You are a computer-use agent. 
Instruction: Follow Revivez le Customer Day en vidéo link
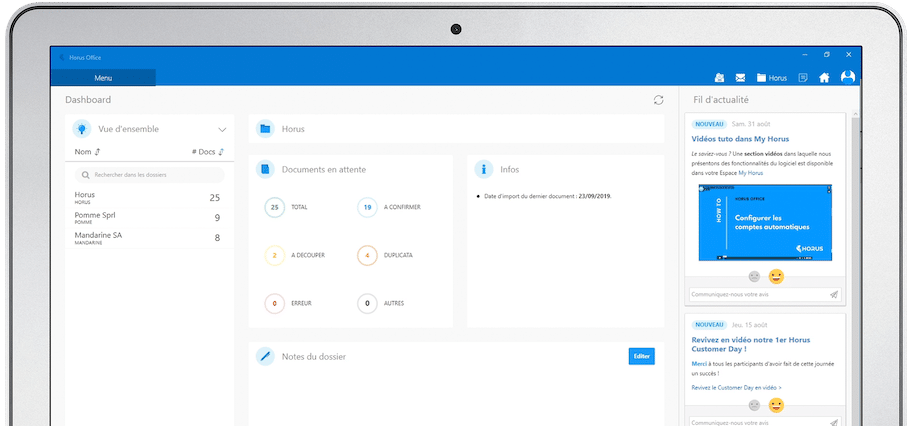(x=736, y=387)
